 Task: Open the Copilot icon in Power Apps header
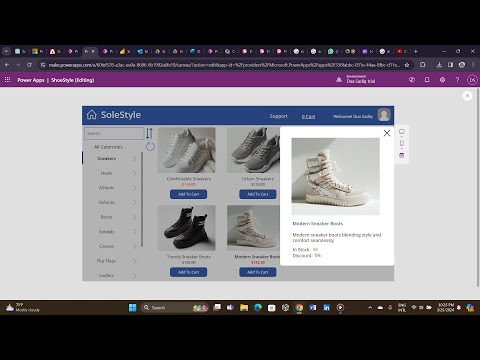(x=412, y=80)
